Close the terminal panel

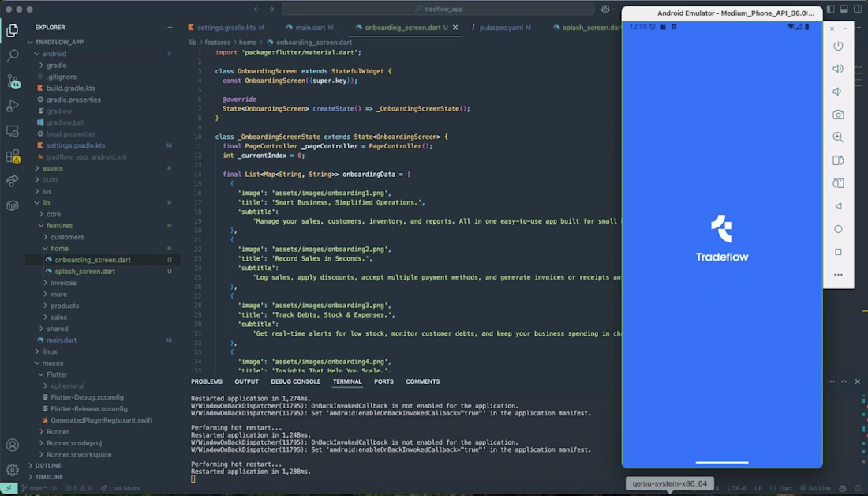pyautogui.click(x=858, y=381)
